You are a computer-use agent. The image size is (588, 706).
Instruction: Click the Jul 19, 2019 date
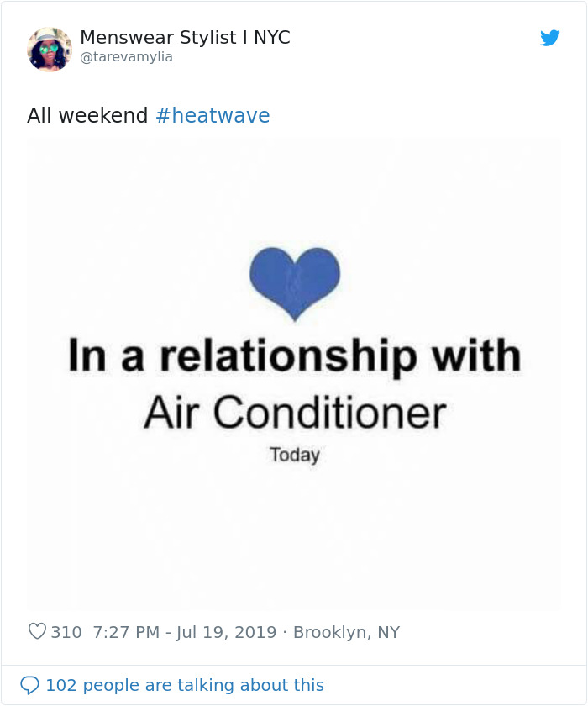pos(227,632)
